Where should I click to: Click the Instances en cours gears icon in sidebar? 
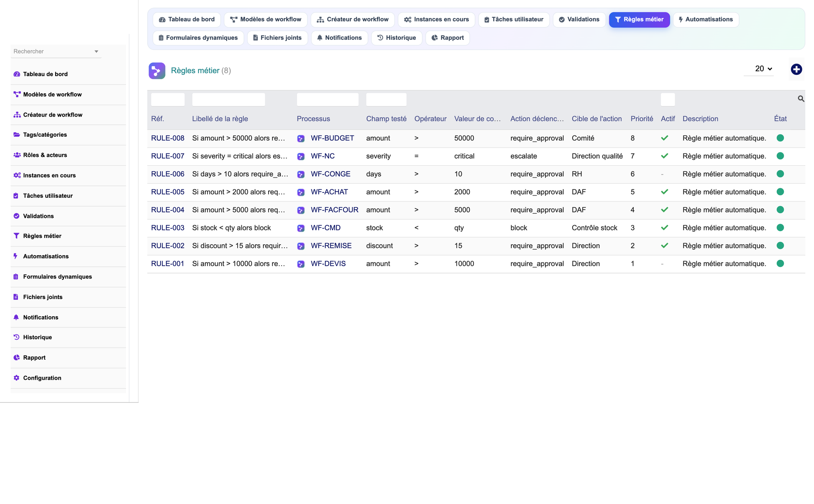(17, 175)
